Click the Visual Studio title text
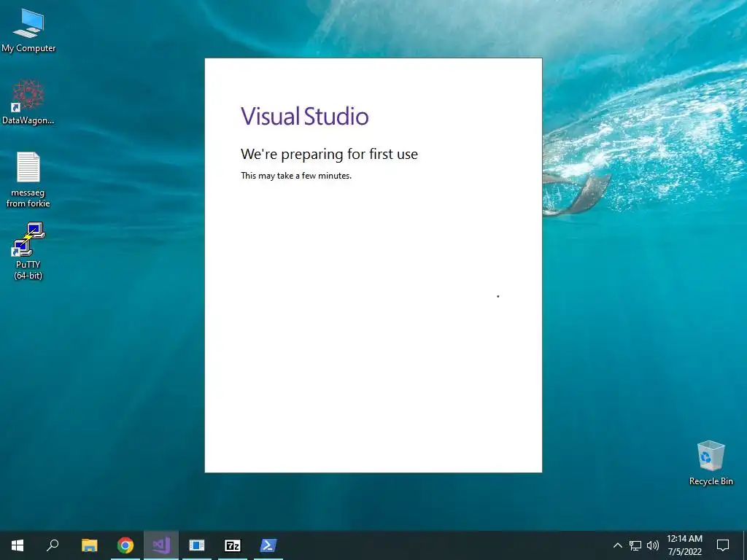 [x=304, y=116]
